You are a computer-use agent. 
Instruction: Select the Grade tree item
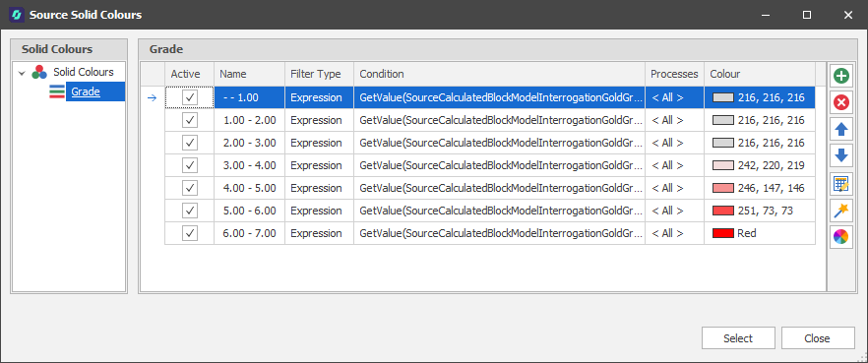(x=86, y=91)
